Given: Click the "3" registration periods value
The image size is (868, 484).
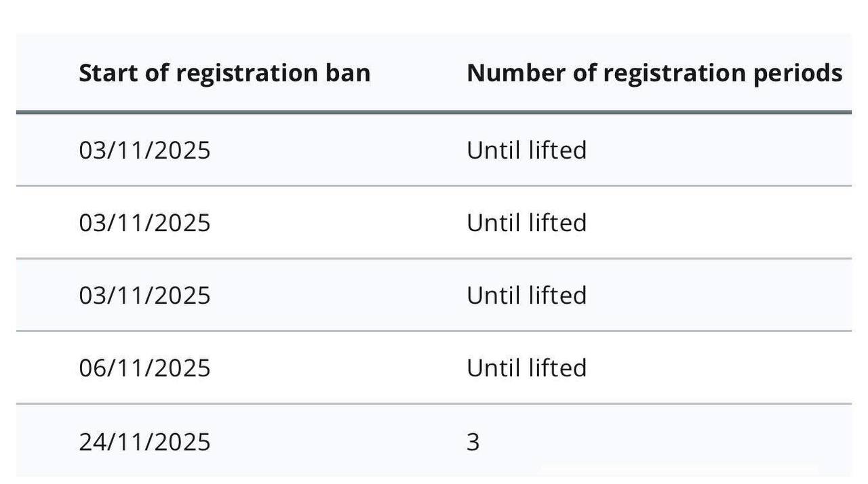Looking at the screenshot, I should point(473,442).
